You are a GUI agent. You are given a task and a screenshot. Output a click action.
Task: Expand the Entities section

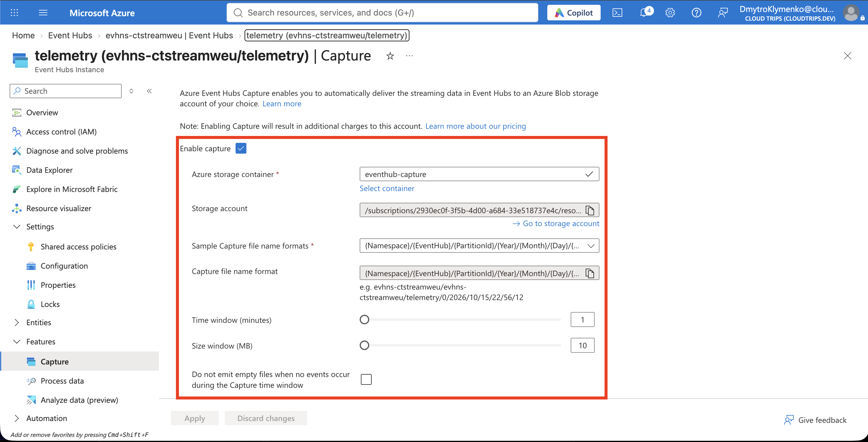pyautogui.click(x=16, y=323)
